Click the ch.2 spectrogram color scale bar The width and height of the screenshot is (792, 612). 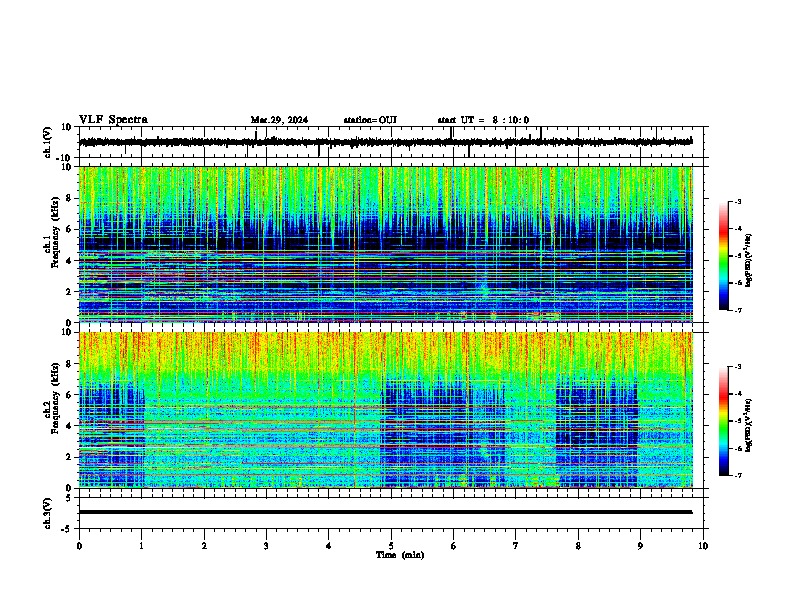(723, 421)
